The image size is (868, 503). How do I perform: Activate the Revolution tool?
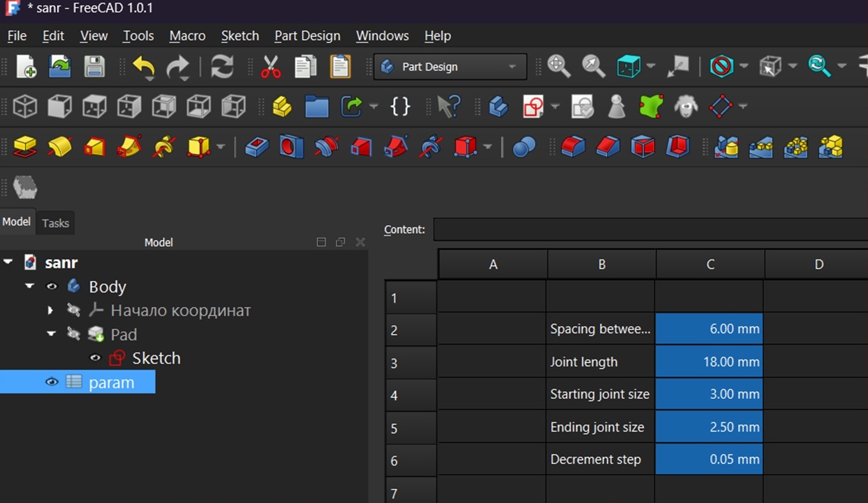point(60,146)
